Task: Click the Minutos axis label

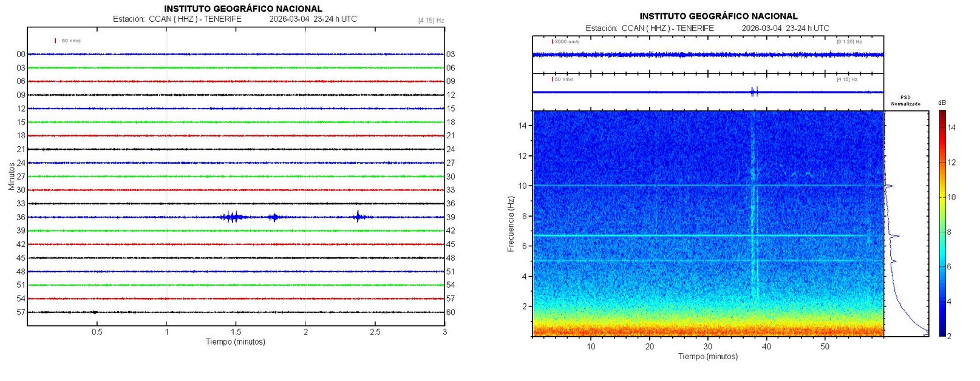Action: [x=11, y=176]
